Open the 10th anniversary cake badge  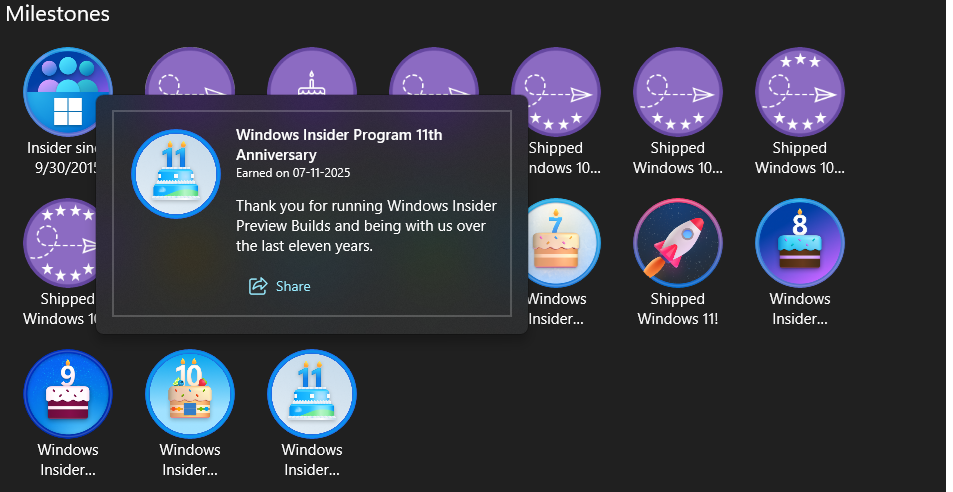(190, 394)
